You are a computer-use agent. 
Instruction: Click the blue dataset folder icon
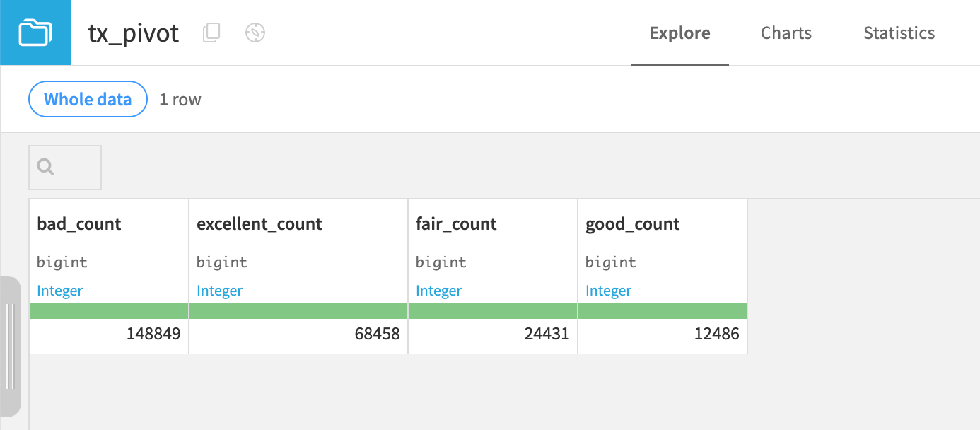35,32
